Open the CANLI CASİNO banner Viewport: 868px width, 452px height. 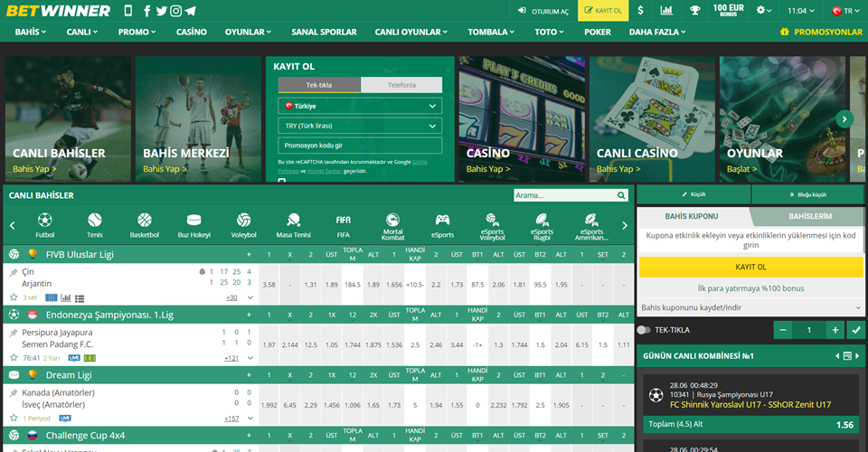(652, 119)
